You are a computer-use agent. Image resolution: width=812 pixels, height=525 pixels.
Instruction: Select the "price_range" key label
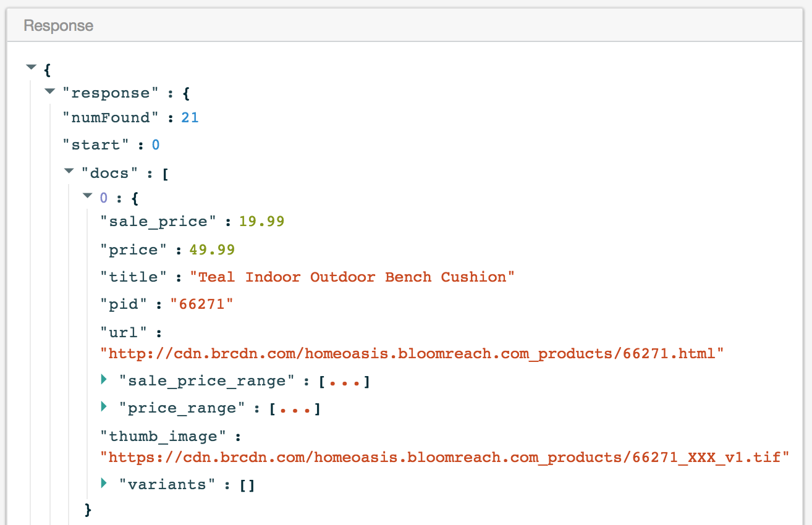click(182, 408)
